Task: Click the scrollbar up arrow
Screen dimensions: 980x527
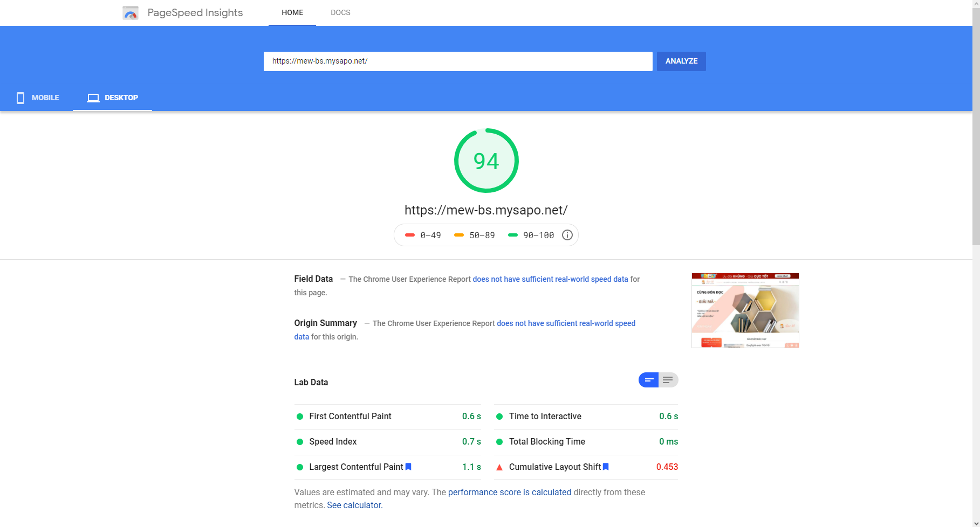Action: (976, 3)
